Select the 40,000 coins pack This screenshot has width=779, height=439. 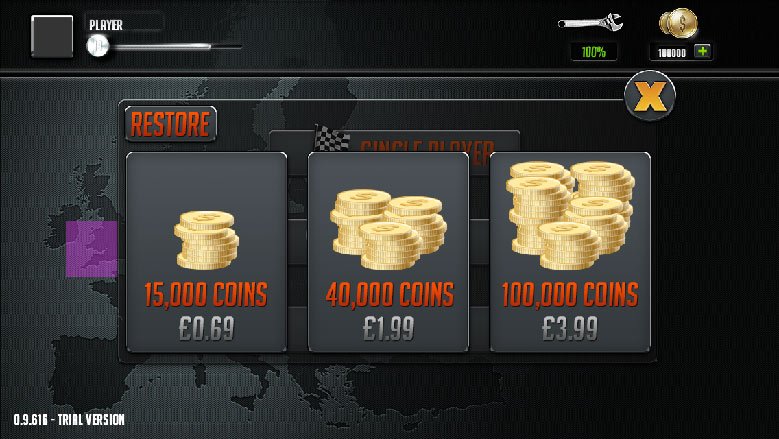388,252
